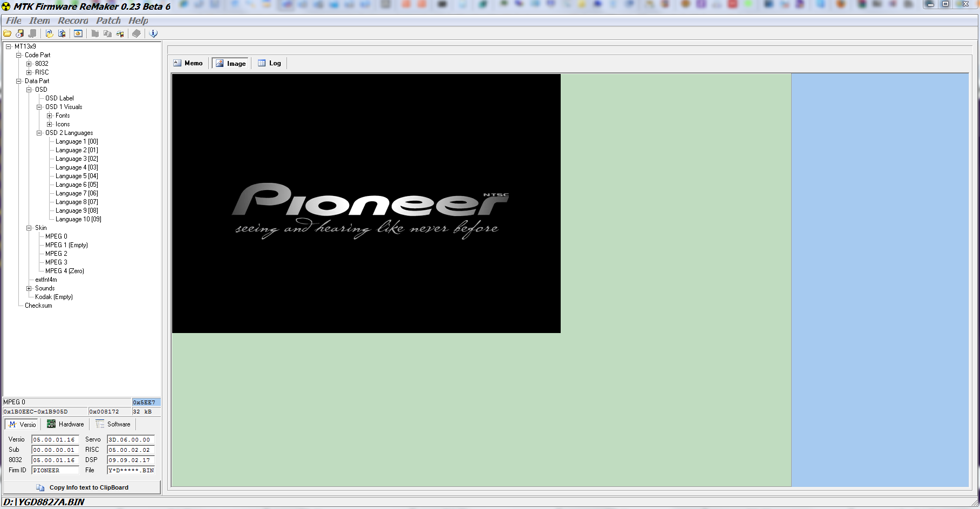Screen dimensions: 980x509
Task: Click the greyed-out tag-shaped toolbar icon
Action: (137, 33)
